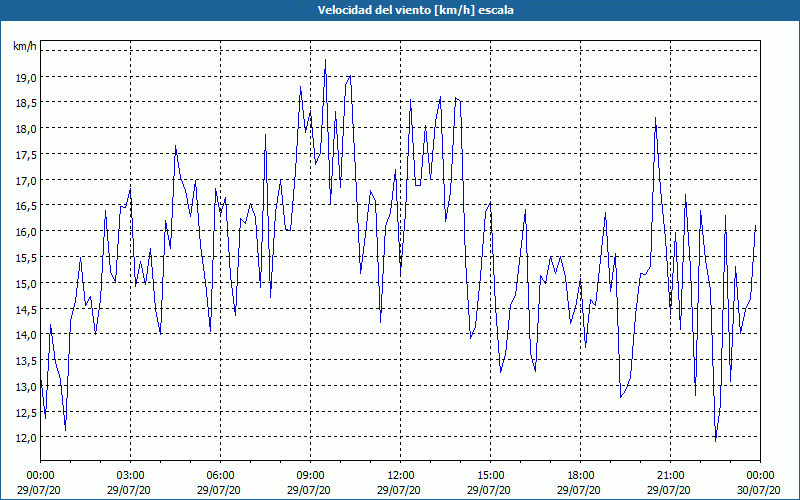Select the 12,0 y-axis label
The width and height of the screenshot is (800, 500).
tap(26, 438)
